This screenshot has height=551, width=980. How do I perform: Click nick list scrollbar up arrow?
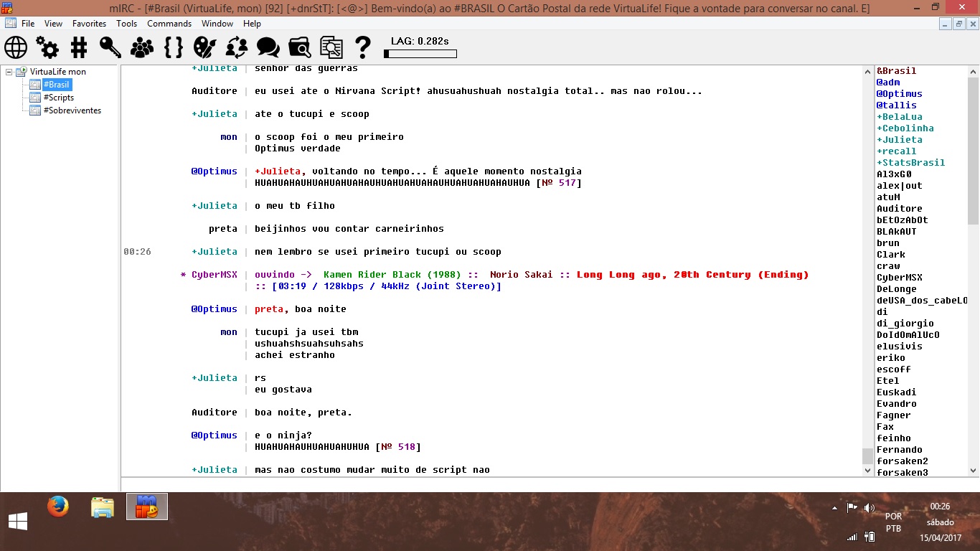[974, 72]
